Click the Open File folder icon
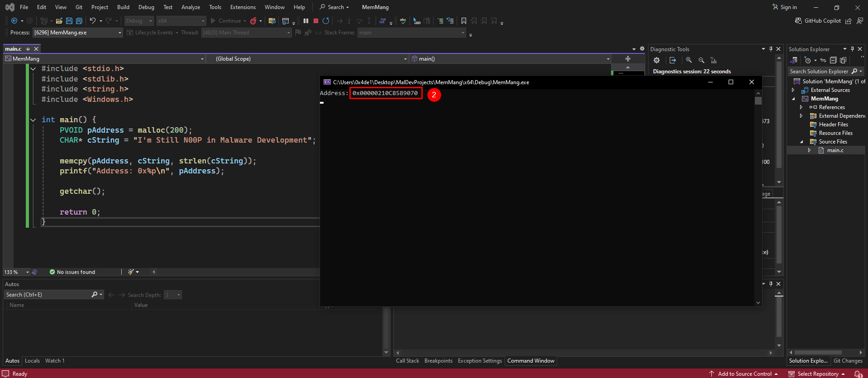This screenshot has width=868, height=378. (59, 21)
